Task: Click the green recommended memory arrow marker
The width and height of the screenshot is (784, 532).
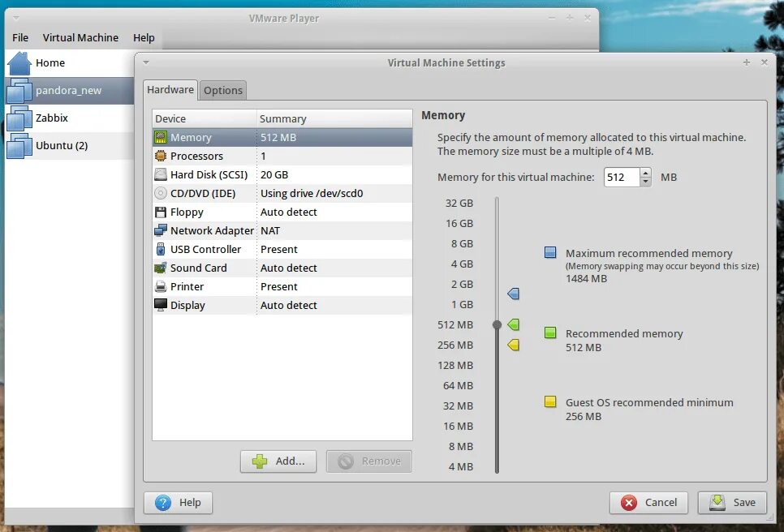Action: tap(514, 324)
